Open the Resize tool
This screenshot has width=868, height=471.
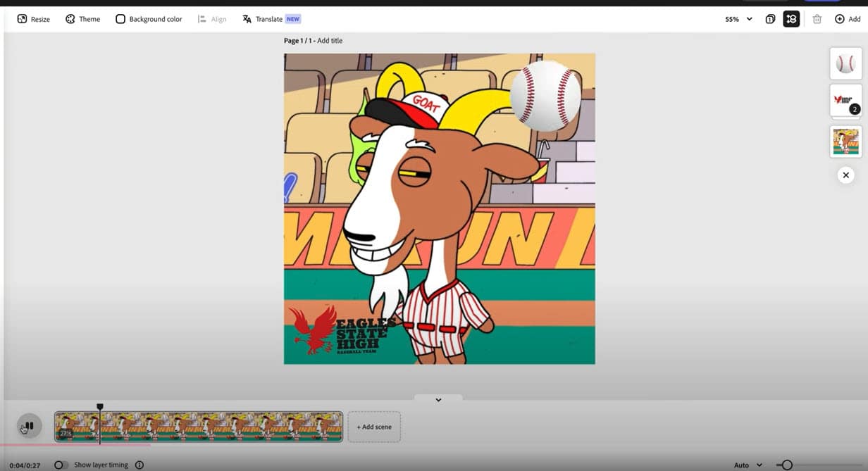point(33,19)
